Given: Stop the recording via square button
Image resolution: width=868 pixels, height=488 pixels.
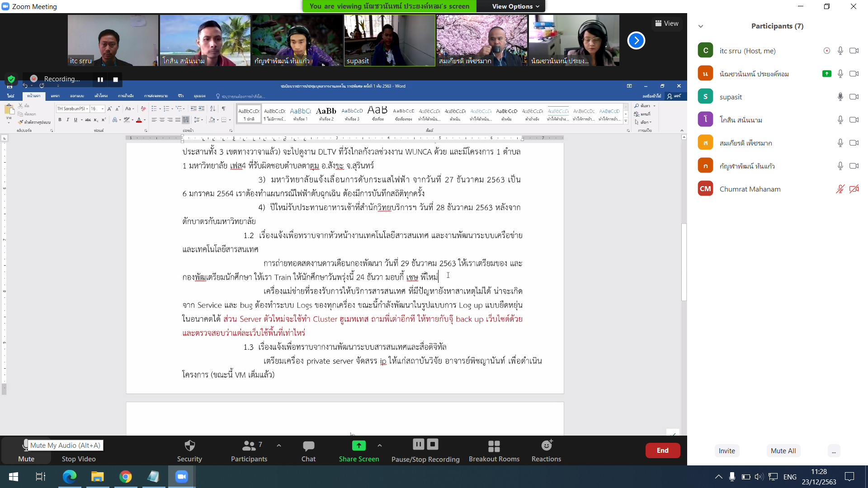Looking at the screenshot, I should [x=116, y=80].
